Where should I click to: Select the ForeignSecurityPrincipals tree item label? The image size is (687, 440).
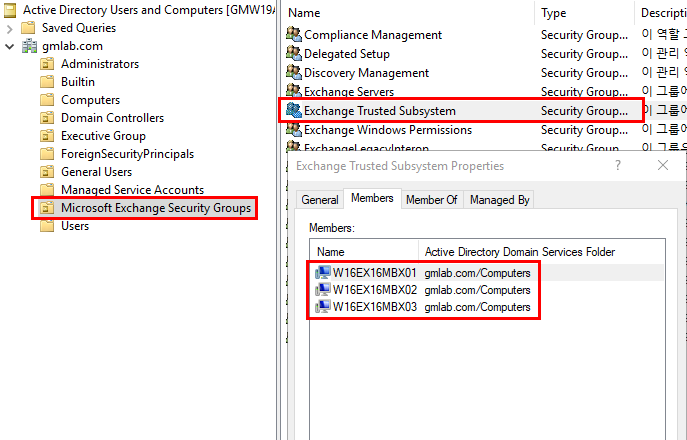pyautogui.click(x=127, y=154)
